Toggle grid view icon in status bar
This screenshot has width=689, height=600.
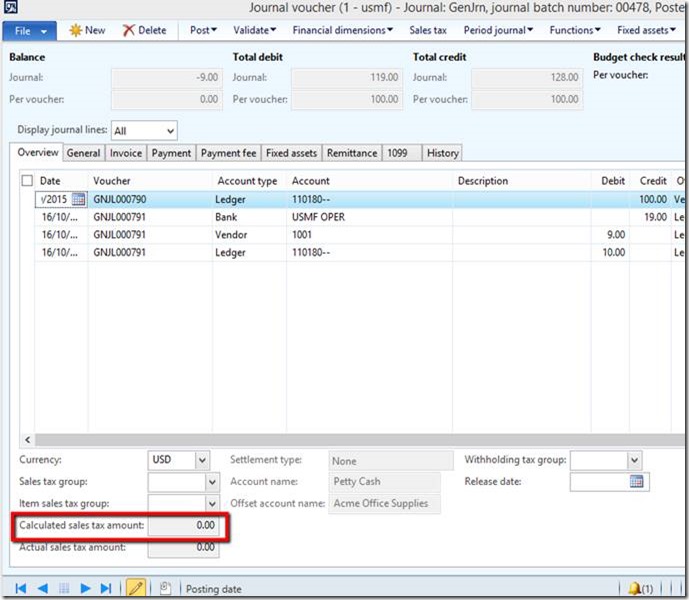(64, 588)
